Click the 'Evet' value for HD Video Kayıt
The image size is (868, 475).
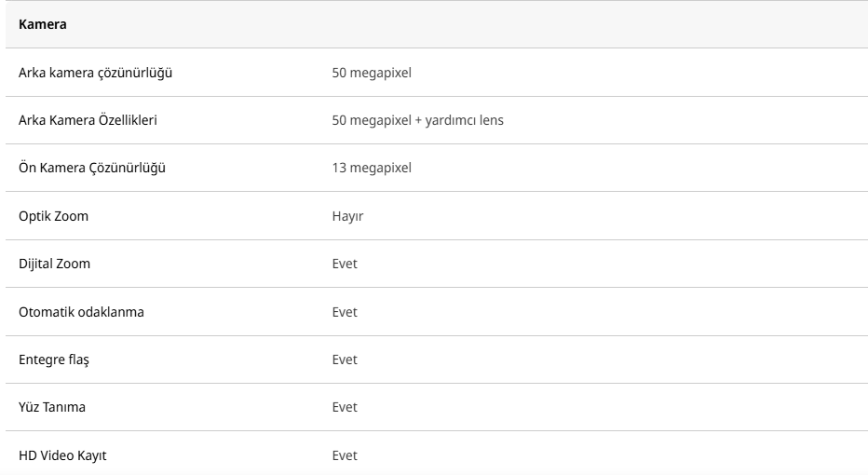[x=345, y=455]
